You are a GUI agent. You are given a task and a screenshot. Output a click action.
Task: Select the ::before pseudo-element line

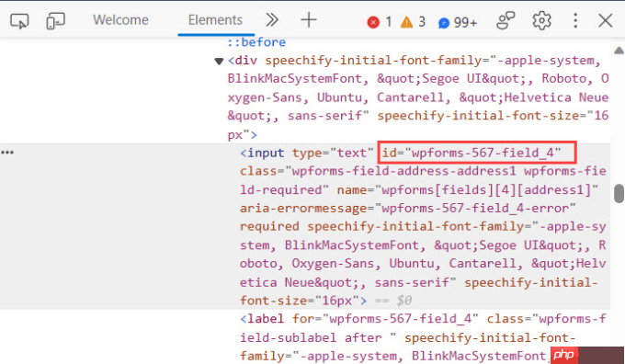point(256,42)
